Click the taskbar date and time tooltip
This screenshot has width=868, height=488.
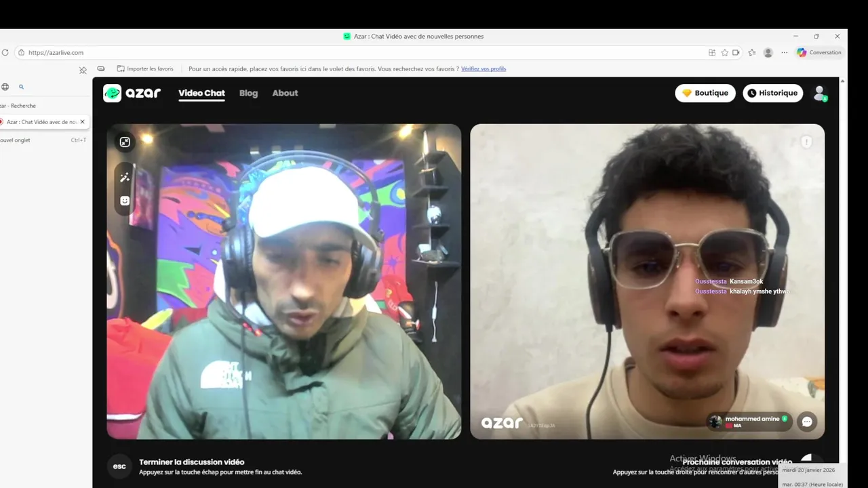[x=812, y=476]
